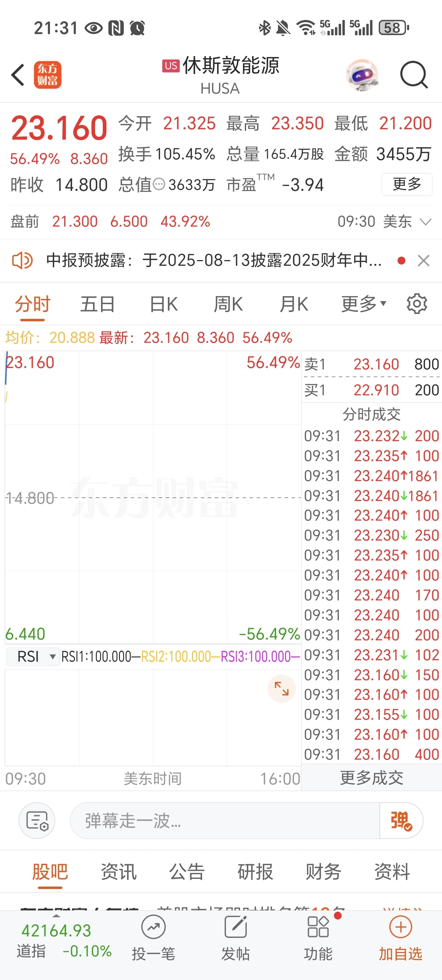The width and height of the screenshot is (442, 980).
Task: Tap the US market badge
Action: click(x=171, y=66)
